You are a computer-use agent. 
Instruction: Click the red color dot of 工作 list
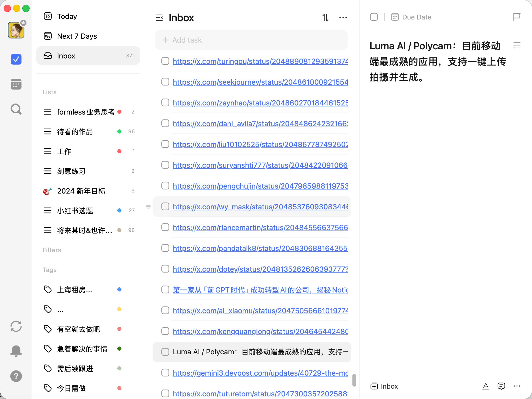coord(119,151)
